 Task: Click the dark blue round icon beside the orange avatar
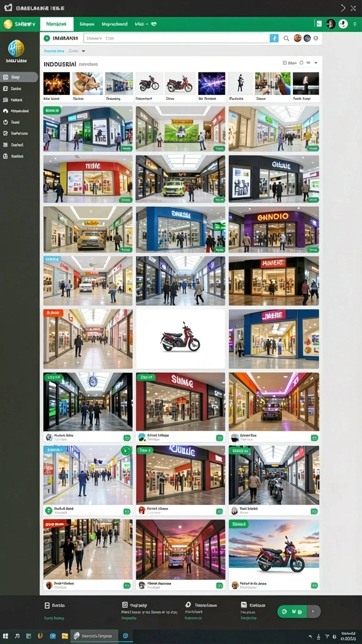click(x=307, y=38)
